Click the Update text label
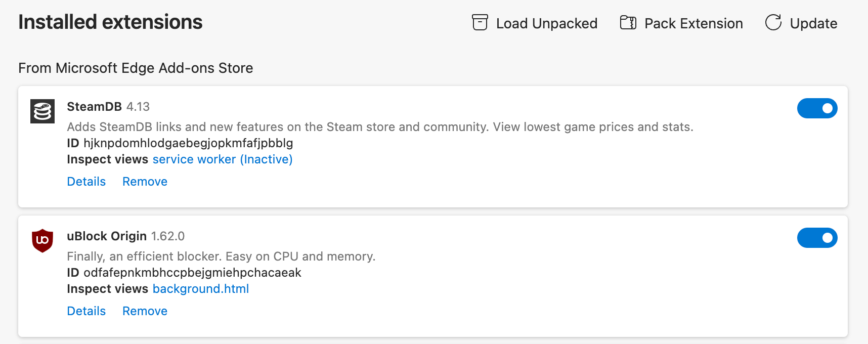The image size is (868, 344). click(x=813, y=23)
